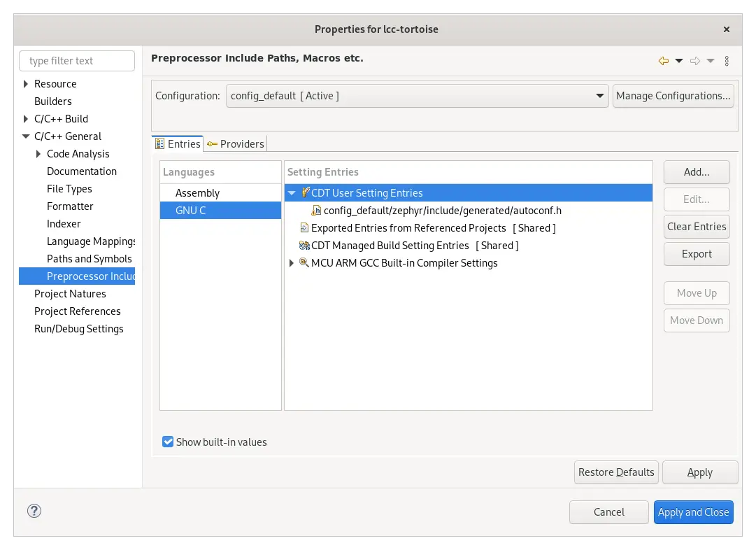The width and height of the screenshot is (756, 550).
Task: Click the CDT Managed Build Setting Entries icon
Action: pyautogui.click(x=305, y=246)
